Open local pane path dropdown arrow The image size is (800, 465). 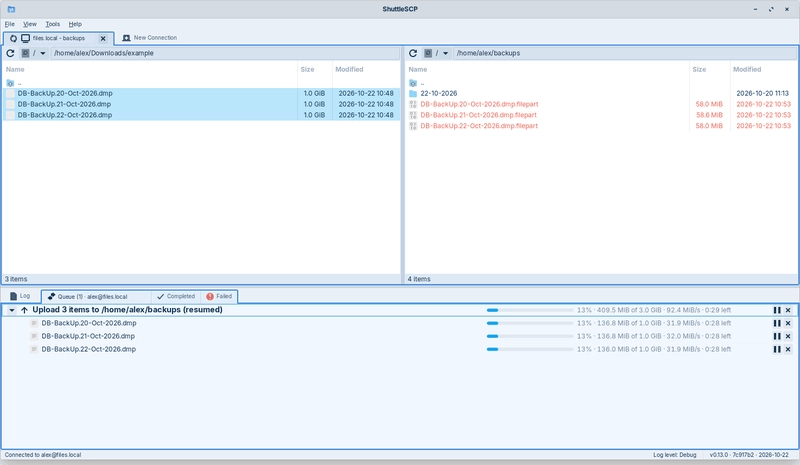point(43,53)
